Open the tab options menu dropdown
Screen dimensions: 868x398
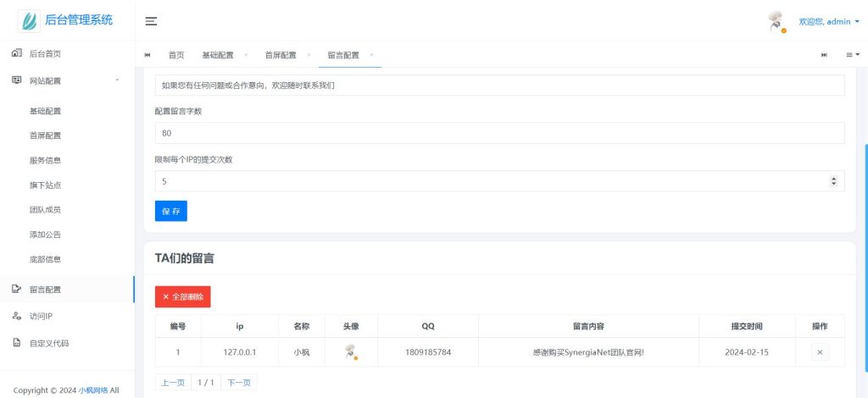click(x=853, y=55)
